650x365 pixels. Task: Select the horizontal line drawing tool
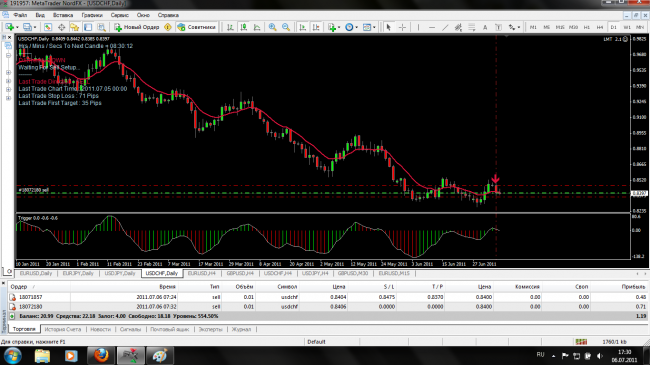click(x=432, y=27)
